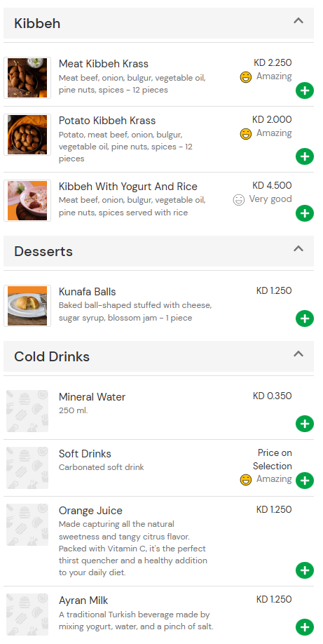Add Kunafa Balls using the plus icon

point(305,318)
